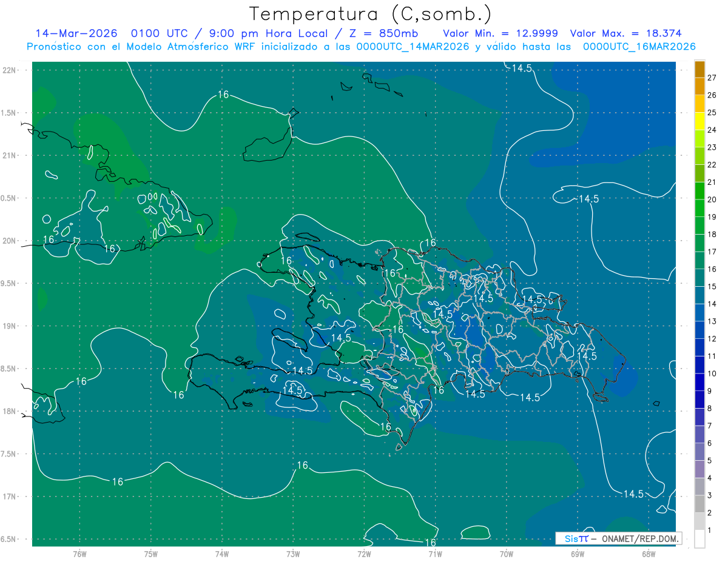The image size is (728, 562).
Task: Select the 14-Mar-2026 date text
Action: (x=76, y=33)
